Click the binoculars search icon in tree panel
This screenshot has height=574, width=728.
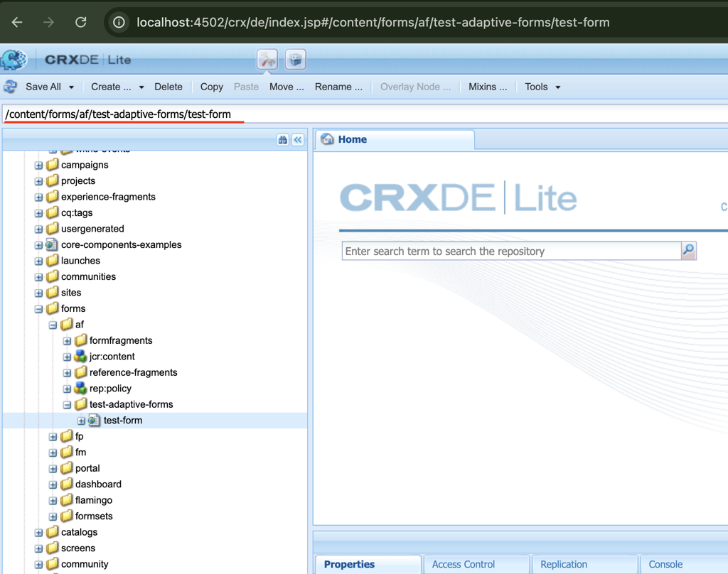click(283, 140)
